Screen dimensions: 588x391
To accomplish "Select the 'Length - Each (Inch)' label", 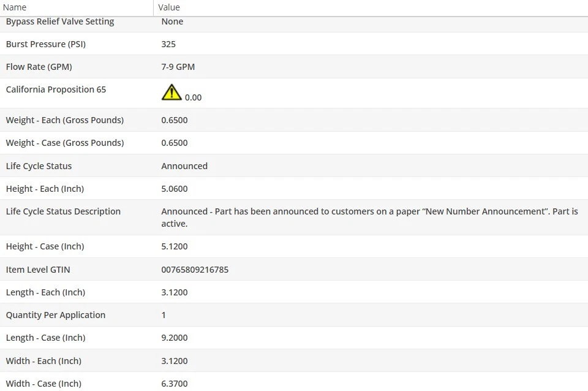I will (x=45, y=292).
